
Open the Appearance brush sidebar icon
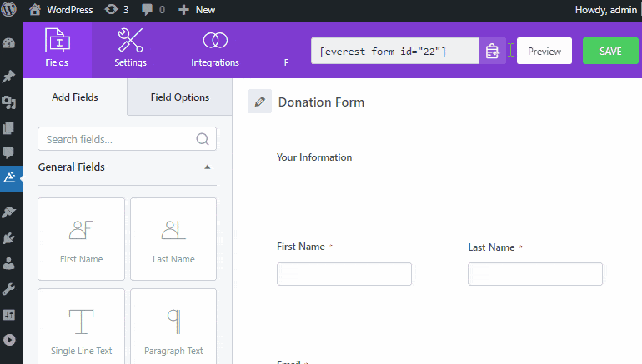[8, 212]
